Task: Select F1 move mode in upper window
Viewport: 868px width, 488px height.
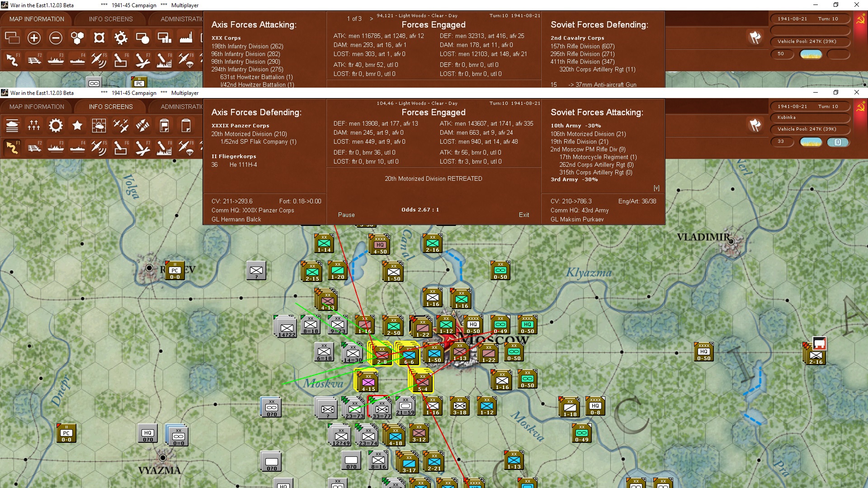Action: pos(12,60)
